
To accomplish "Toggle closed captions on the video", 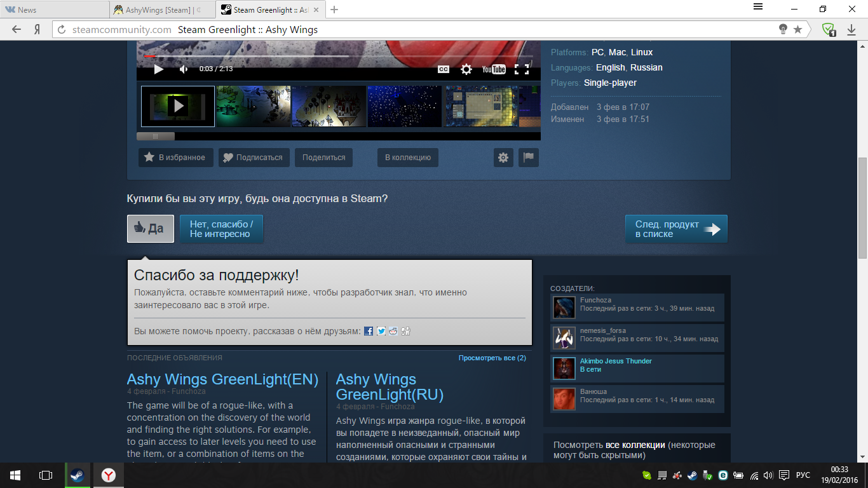I will (x=444, y=69).
